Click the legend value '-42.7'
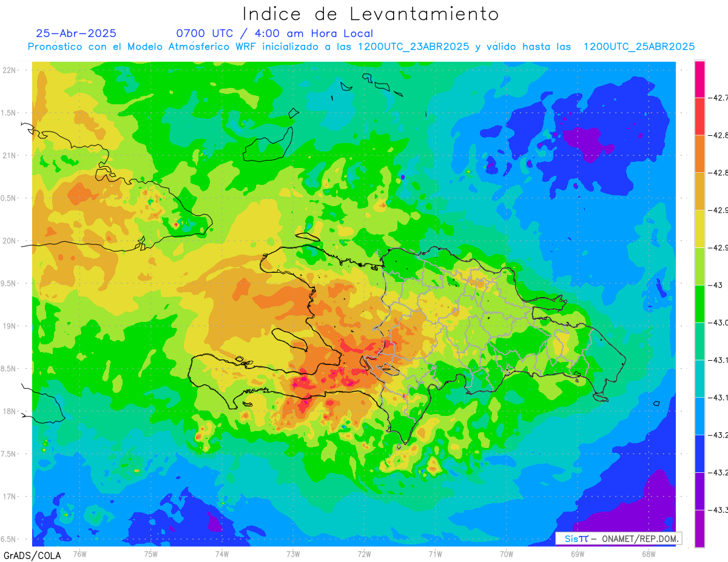Image resolution: width=728 pixels, height=562 pixels. click(x=718, y=97)
